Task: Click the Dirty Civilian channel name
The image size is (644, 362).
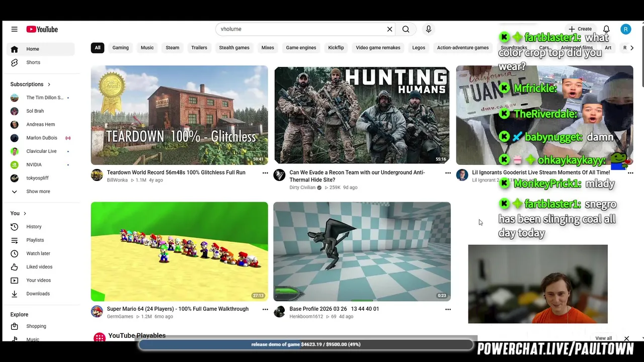Action: [x=302, y=188]
